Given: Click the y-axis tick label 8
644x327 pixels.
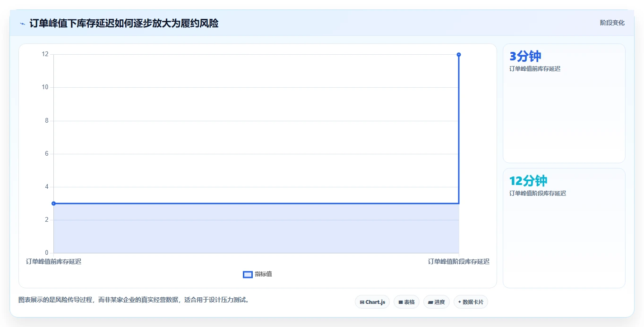Looking at the screenshot, I should pyautogui.click(x=47, y=121).
